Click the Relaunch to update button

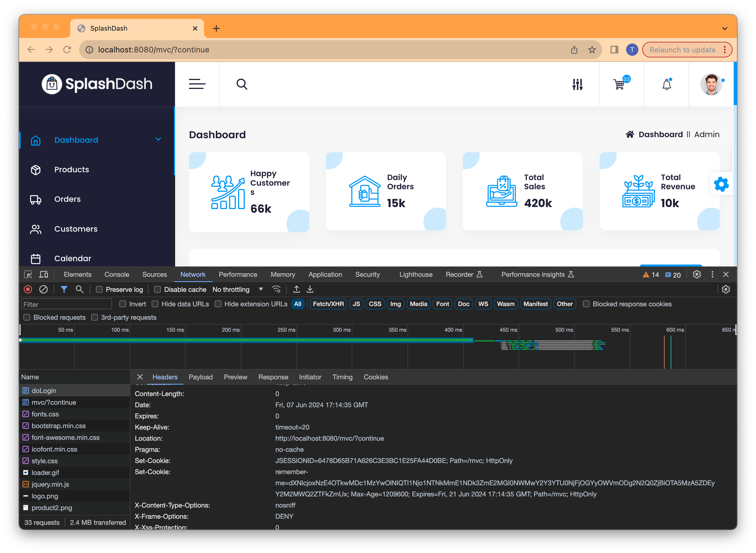[682, 50]
